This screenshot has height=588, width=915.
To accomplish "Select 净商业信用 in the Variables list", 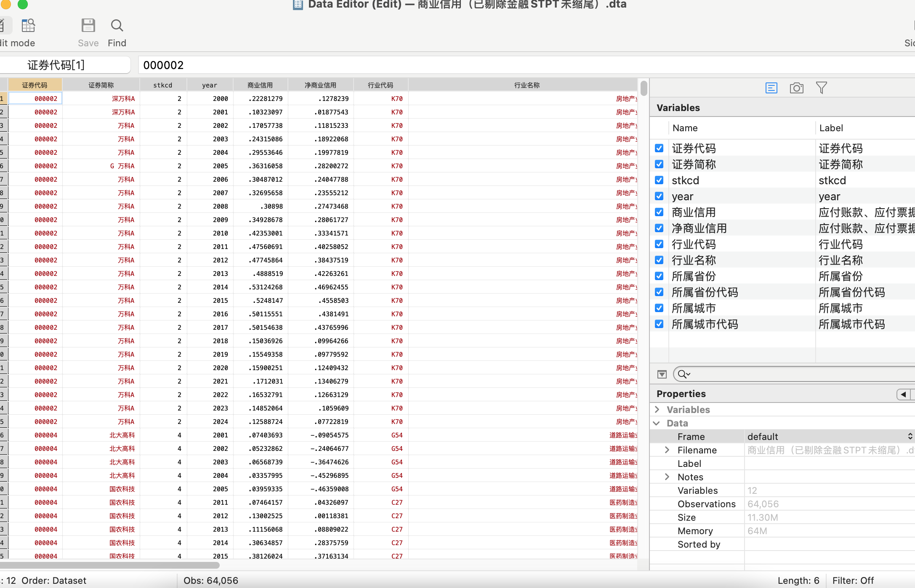I will click(x=699, y=228).
